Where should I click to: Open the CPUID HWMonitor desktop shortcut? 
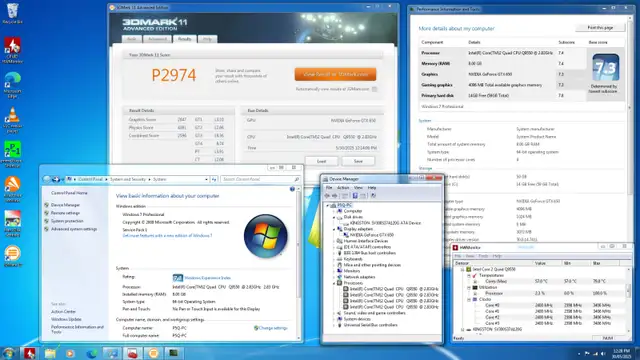click(12, 50)
